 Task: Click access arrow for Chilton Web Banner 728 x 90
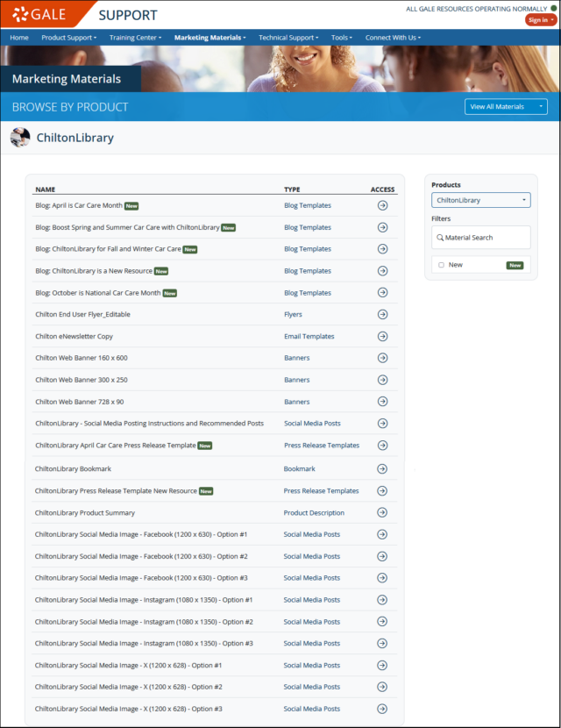pos(382,402)
